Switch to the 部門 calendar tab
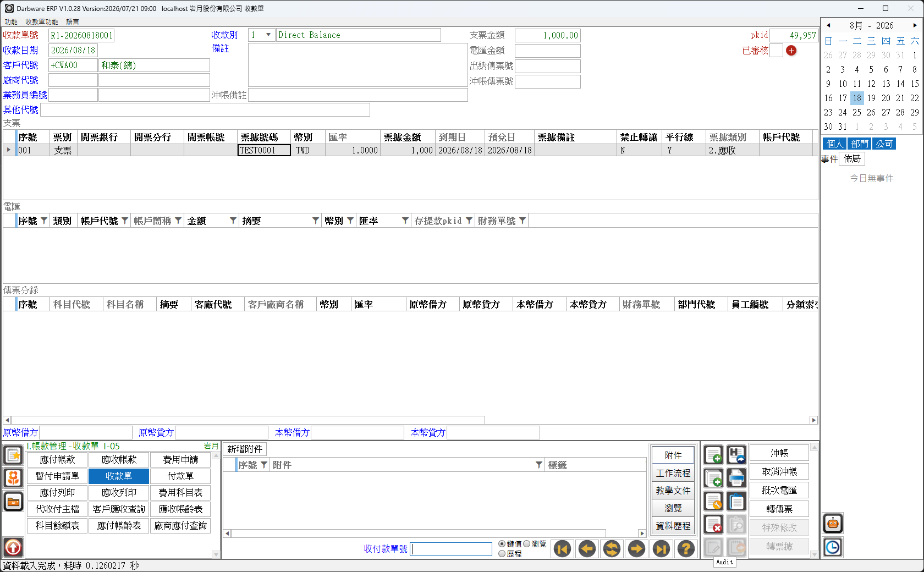This screenshot has width=924, height=572. [x=860, y=144]
